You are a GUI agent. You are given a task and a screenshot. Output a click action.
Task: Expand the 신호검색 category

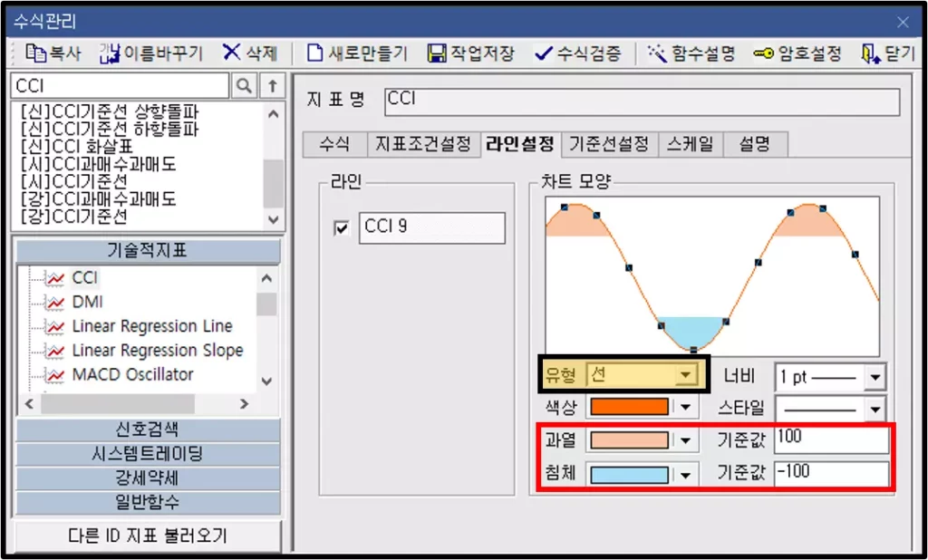pos(148,430)
